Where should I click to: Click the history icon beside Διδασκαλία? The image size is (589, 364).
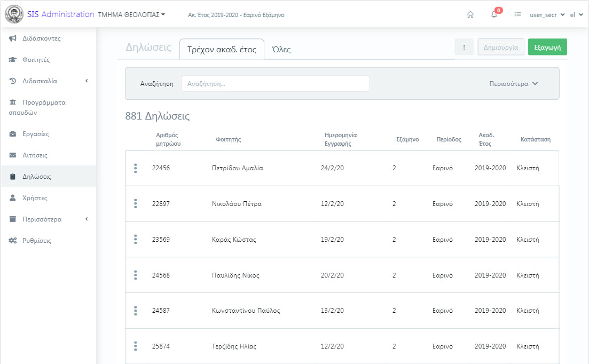pos(13,81)
